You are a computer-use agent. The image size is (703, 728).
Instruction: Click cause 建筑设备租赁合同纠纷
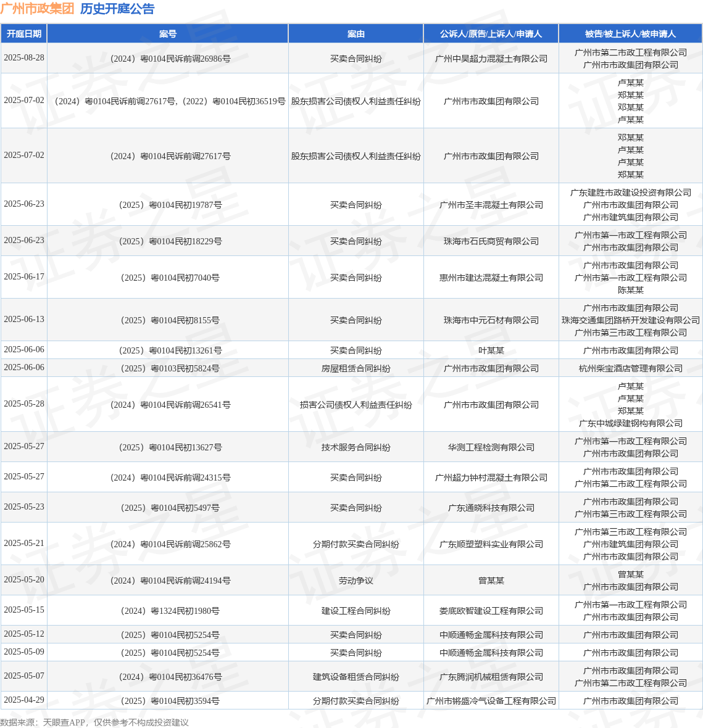coord(356,677)
